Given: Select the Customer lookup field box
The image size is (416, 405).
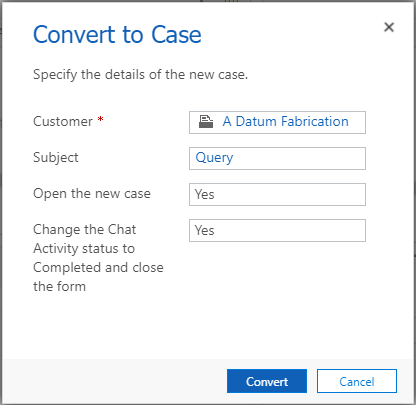Looking at the screenshot, I should pyautogui.click(x=277, y=122).
